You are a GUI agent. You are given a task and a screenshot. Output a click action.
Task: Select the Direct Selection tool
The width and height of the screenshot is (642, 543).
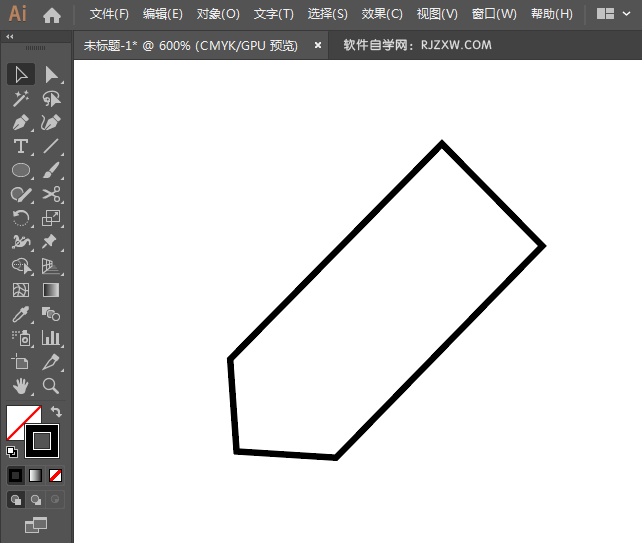point(51,75)
